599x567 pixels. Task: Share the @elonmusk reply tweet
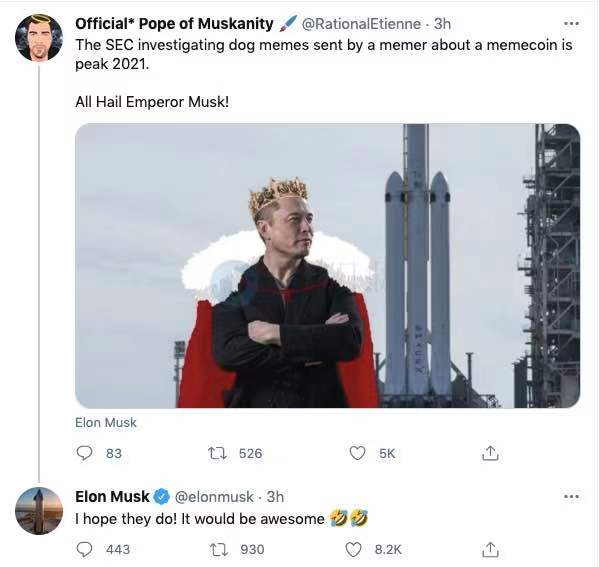pos(490,549)
